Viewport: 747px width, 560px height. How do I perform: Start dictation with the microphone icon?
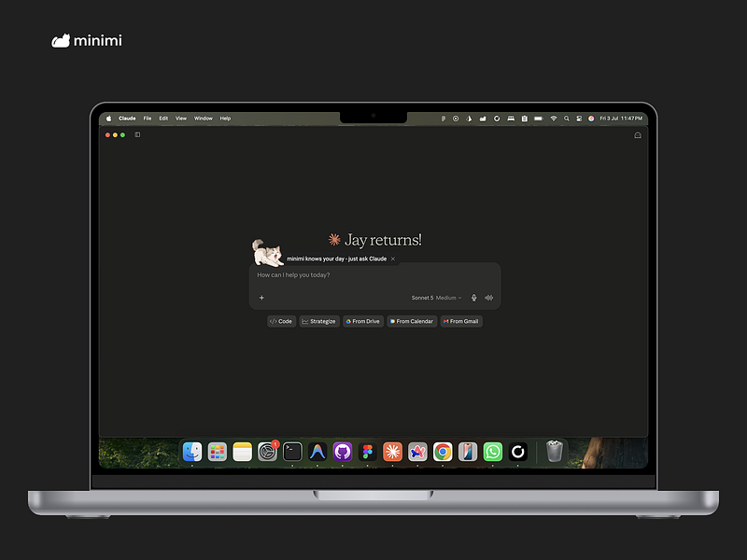[x=474, y=298]
